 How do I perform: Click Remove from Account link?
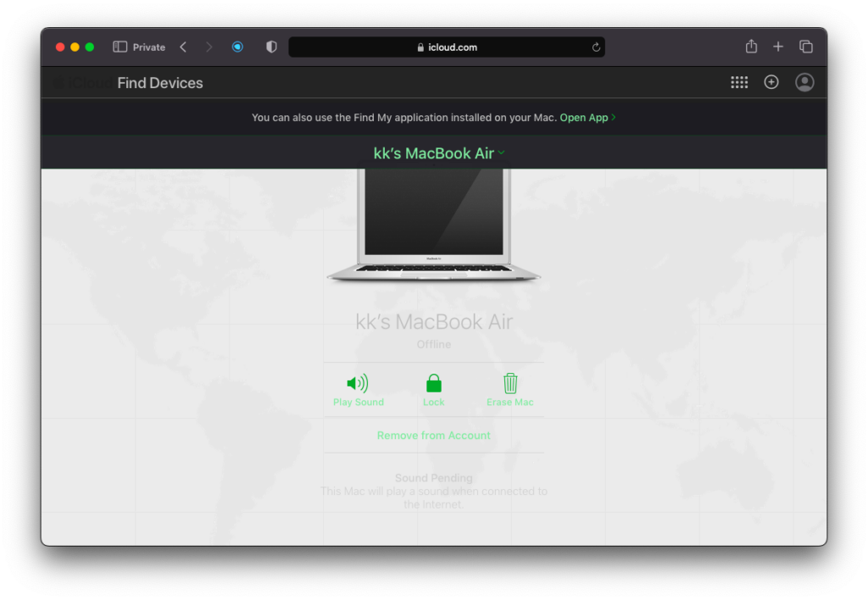coord(433,436)
